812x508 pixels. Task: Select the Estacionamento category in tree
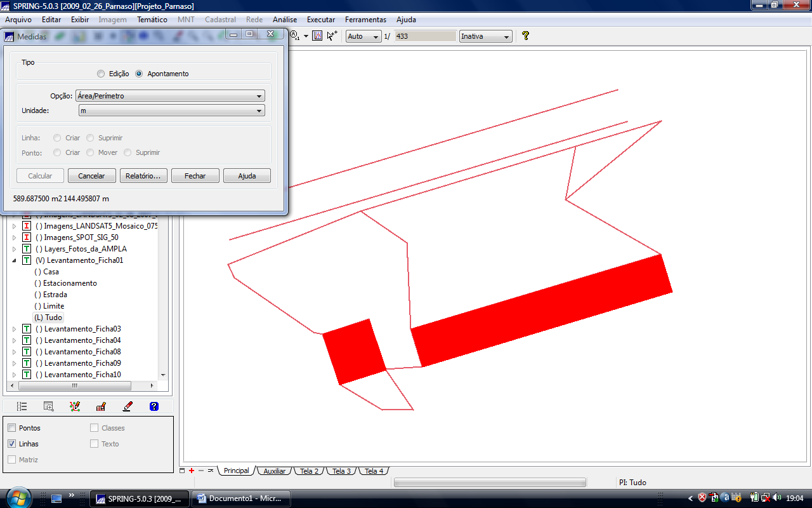65,283
